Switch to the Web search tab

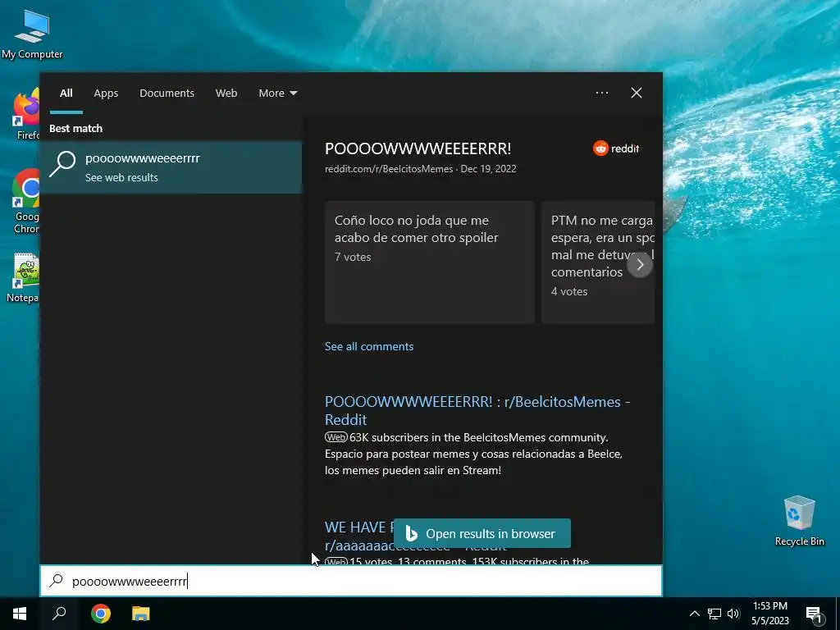[226, 94]
